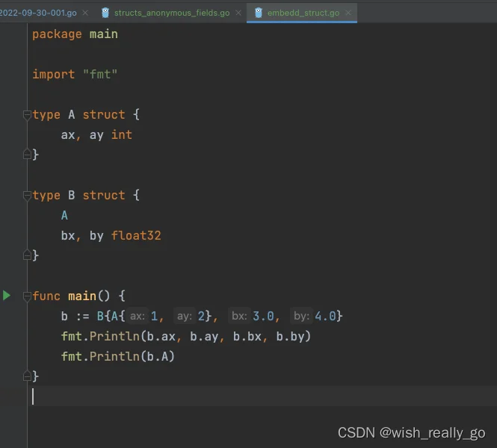Close the embedd_struct.go tab

pos(348,13)
